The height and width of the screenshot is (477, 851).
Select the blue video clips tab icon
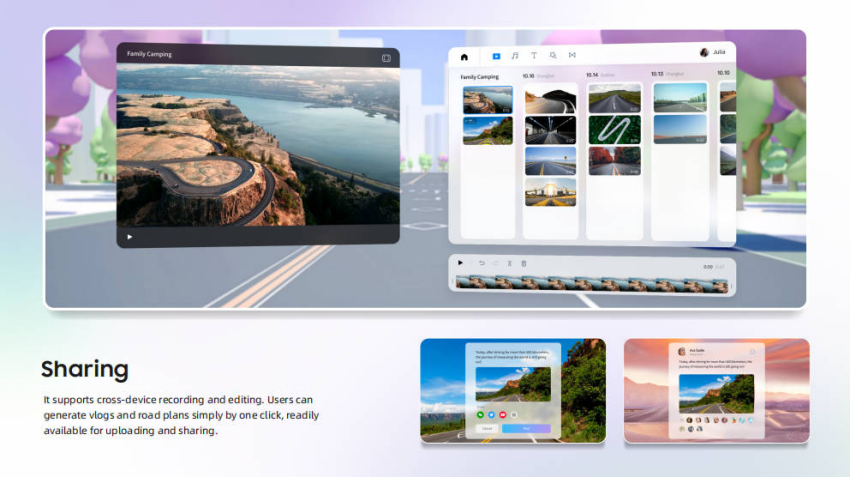496,56
